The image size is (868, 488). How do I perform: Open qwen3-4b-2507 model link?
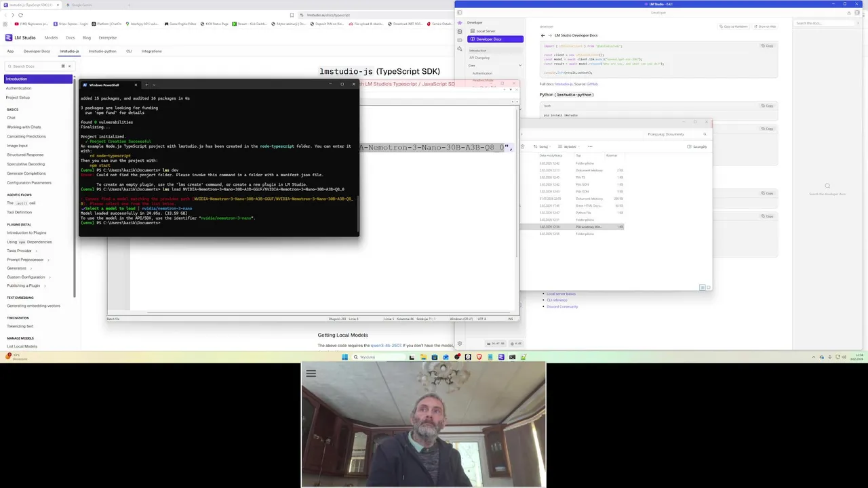point(386,346)
